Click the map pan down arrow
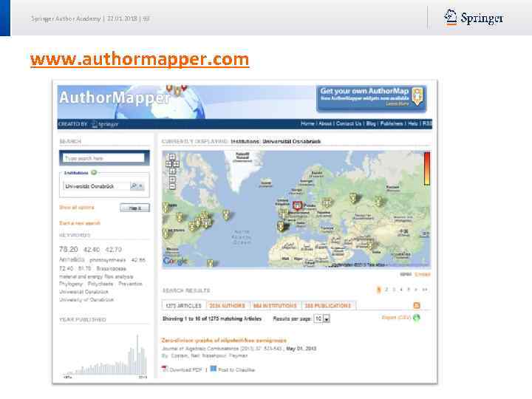 tap(172, 171)
